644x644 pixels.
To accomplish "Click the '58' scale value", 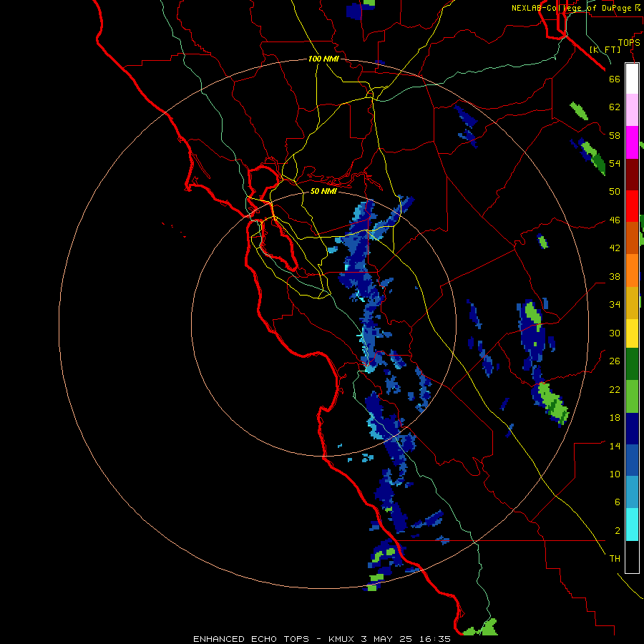I will click(x=615, y=135).
